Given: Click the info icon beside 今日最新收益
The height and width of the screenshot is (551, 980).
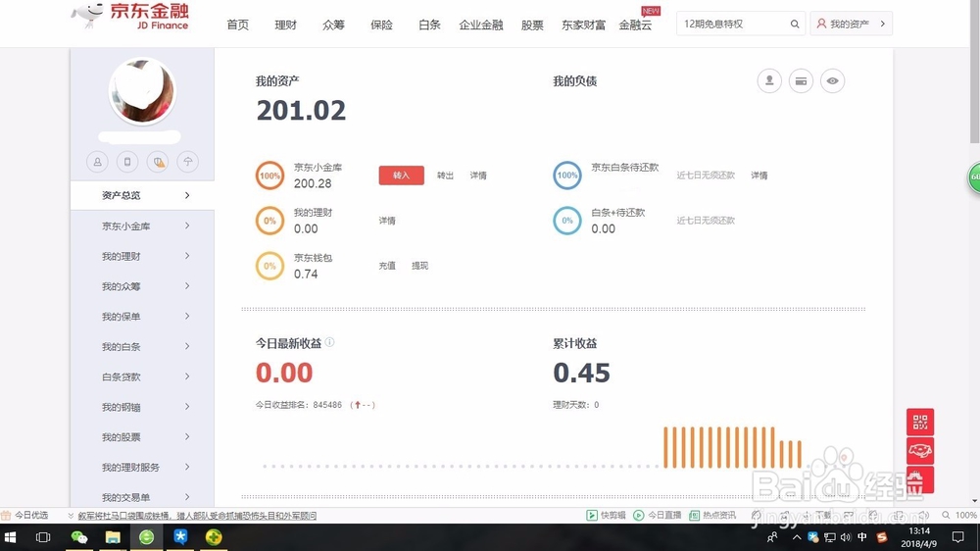Looking at the screenshot, I should [x=329, y=342].
